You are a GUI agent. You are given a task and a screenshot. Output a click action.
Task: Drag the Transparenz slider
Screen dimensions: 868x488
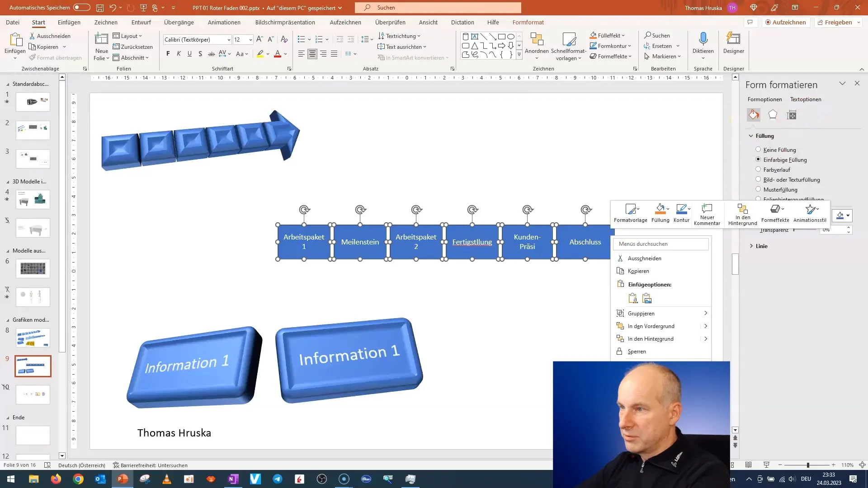807,230
